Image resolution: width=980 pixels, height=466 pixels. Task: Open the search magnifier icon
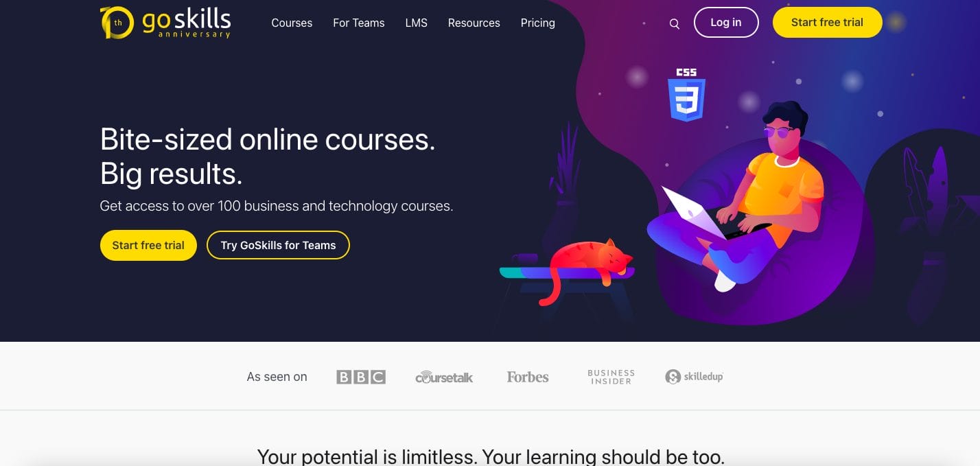(675, 24)
